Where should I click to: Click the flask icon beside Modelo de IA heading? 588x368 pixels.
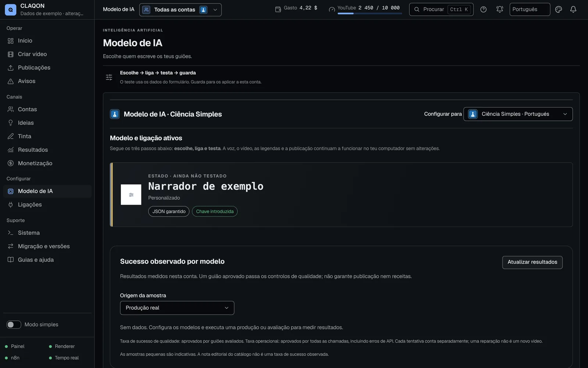click(115, 114)
